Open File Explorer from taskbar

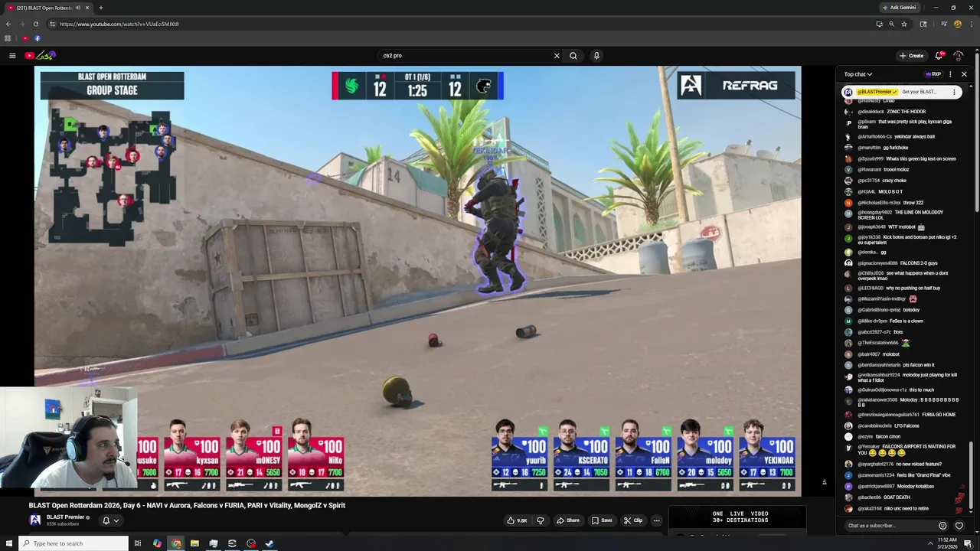[194, 543]
